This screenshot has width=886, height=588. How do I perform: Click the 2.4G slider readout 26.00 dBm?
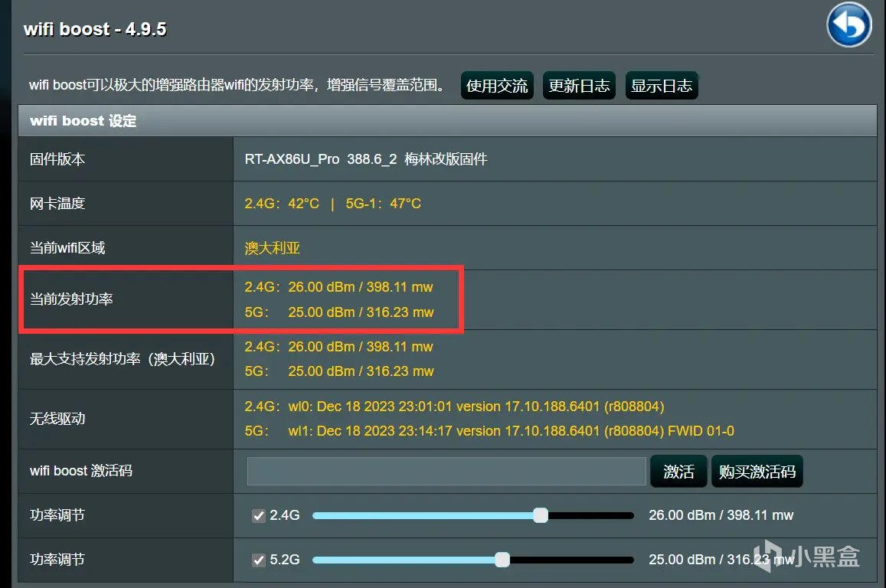(x=721, y=515)
